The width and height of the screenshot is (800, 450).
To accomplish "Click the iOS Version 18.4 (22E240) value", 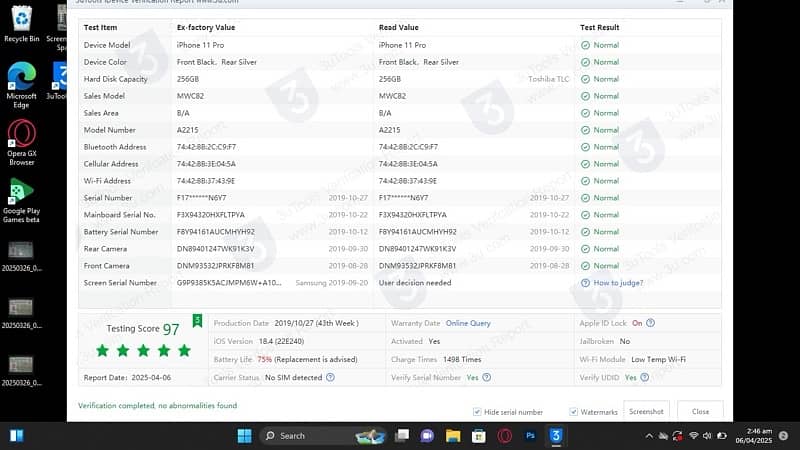I will (281, 341).
